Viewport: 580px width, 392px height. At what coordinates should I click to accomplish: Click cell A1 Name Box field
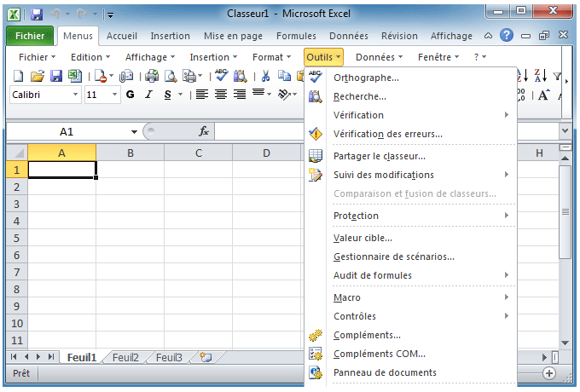pos(68,132)
